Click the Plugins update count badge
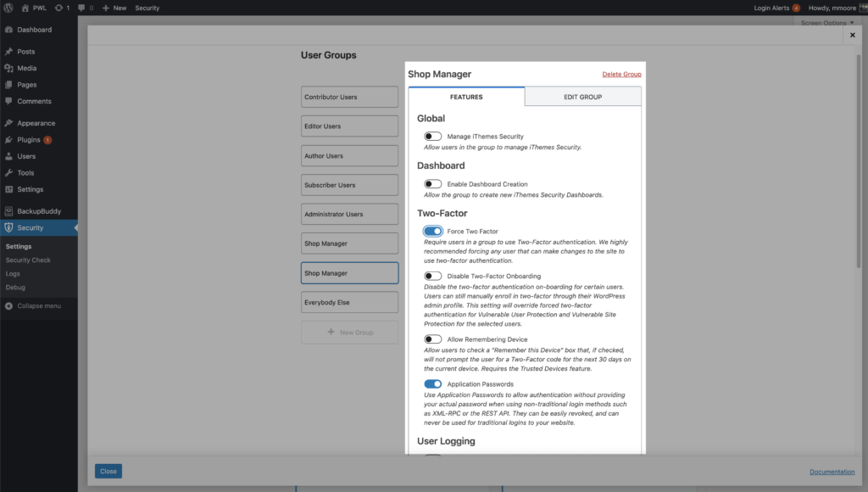Image resolution: width=868 pixels, height=492 pixels. click(x=47, y=140)
